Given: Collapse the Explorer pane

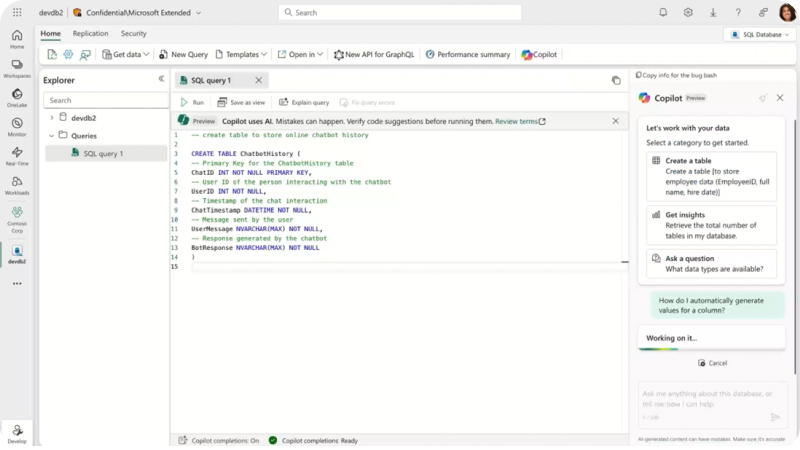Looking at the screenshot, I should [x=161, y=79].
